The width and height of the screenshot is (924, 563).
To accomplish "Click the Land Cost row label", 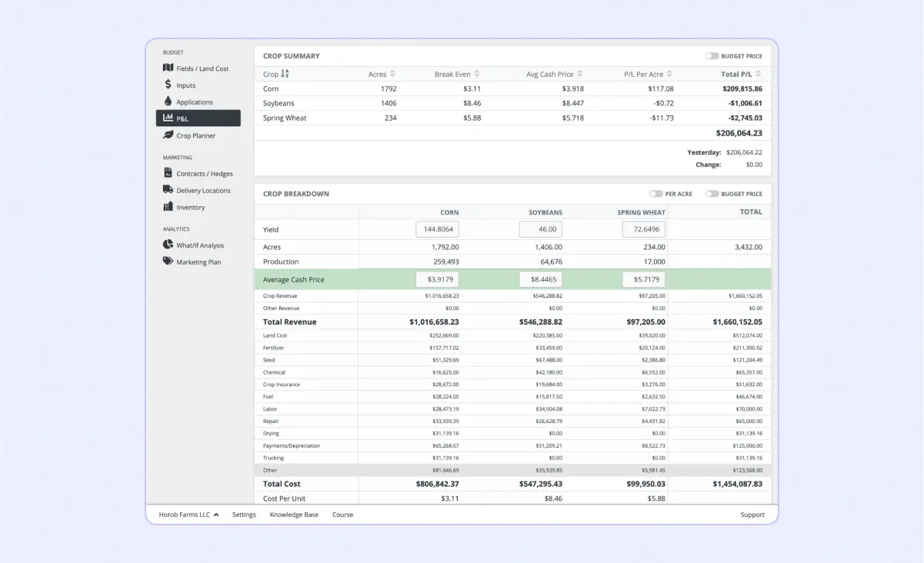I will [x=275, y=335].
